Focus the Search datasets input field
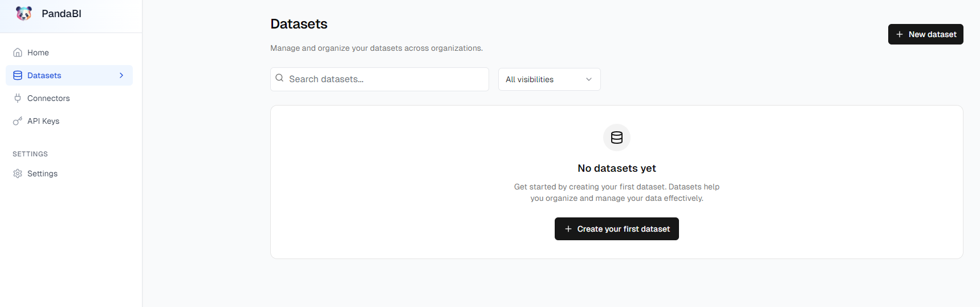The height and width of the screenshot is (307, 980). tap(385, 79)
